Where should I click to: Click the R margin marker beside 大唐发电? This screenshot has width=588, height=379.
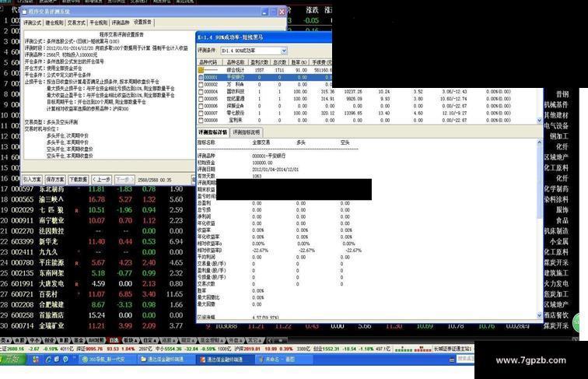click(x=76, y=284)
